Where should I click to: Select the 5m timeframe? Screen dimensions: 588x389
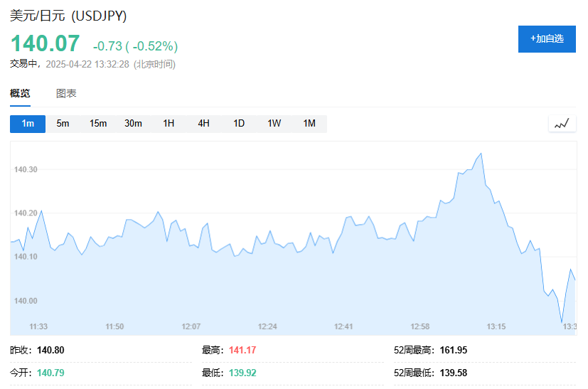63,124
